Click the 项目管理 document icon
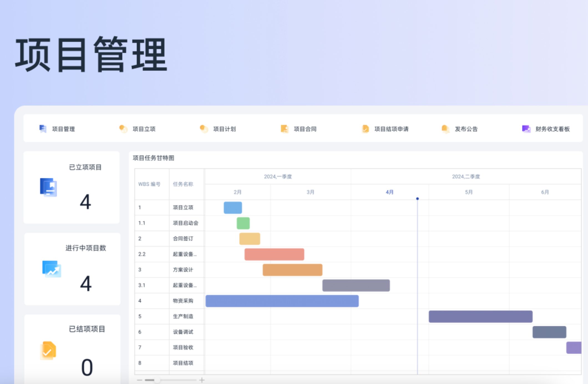 pyautogui.click(x=42, y=129)
